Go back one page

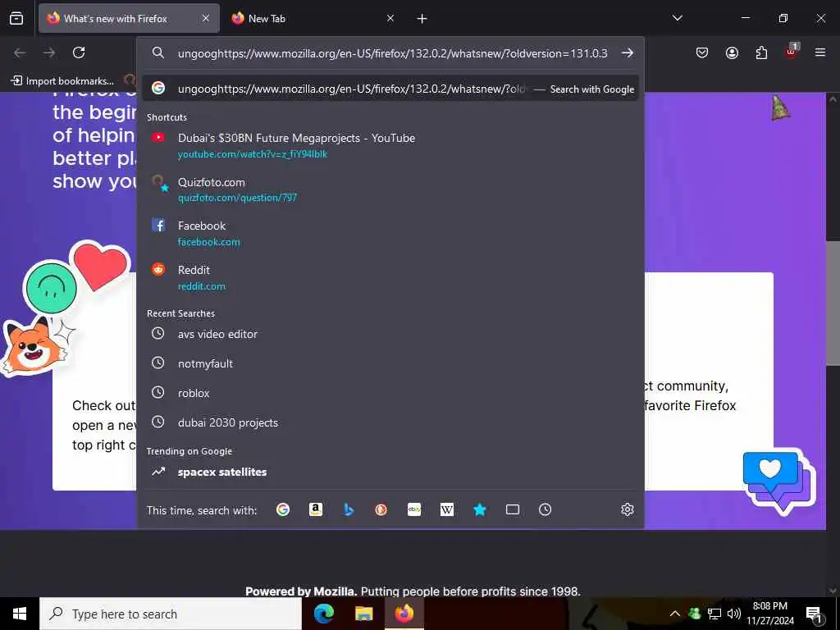[x=20, y=52]
